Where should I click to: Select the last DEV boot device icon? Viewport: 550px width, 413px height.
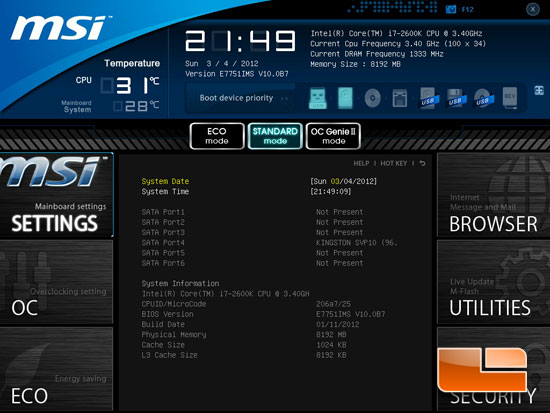coord(510,98)
